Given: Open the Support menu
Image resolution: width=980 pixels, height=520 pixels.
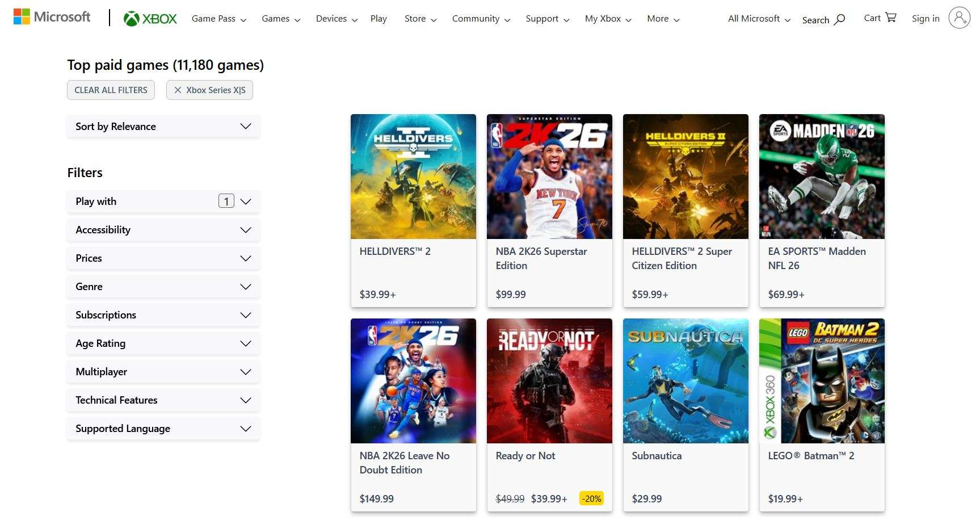Looking at the screenshot, I should tap(547, 19).
